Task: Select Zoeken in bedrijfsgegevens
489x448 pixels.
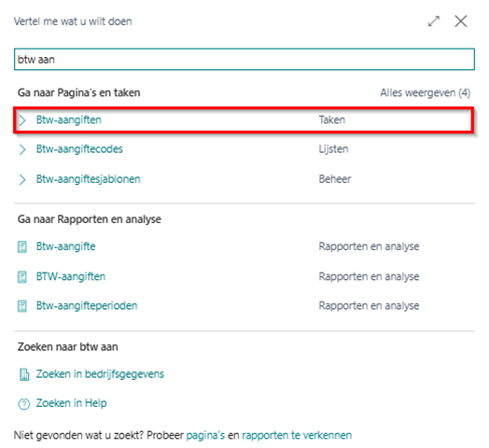Action: pos(100,373)
